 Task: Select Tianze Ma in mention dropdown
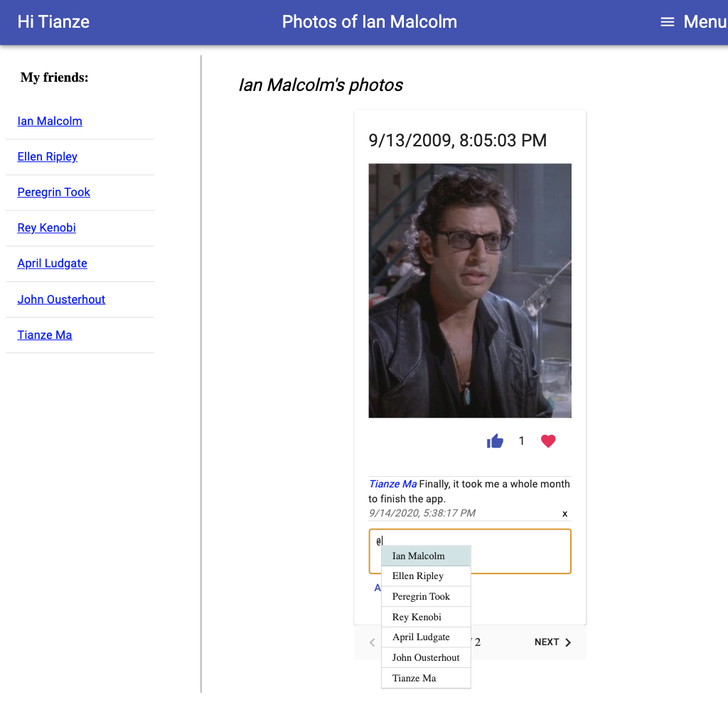click(427, 678)
